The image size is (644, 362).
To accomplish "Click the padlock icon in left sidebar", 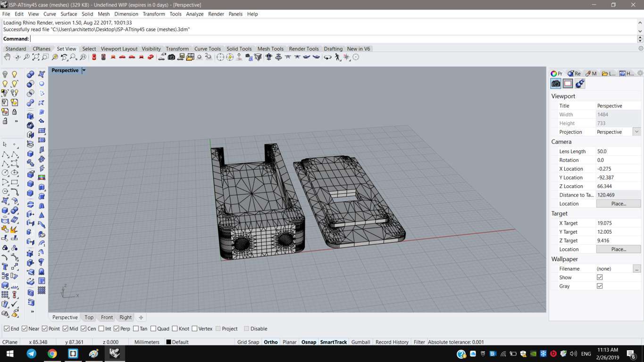I will [14, 112].
